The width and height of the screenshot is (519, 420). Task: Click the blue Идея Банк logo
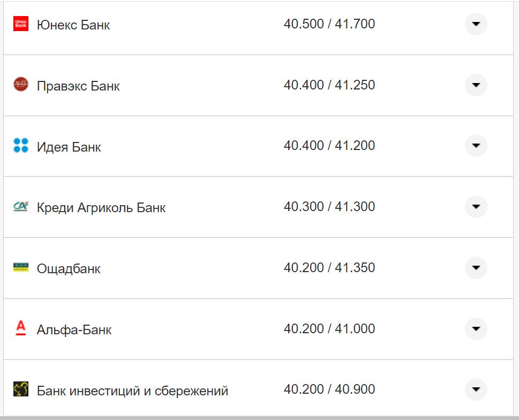click(20, 146)
